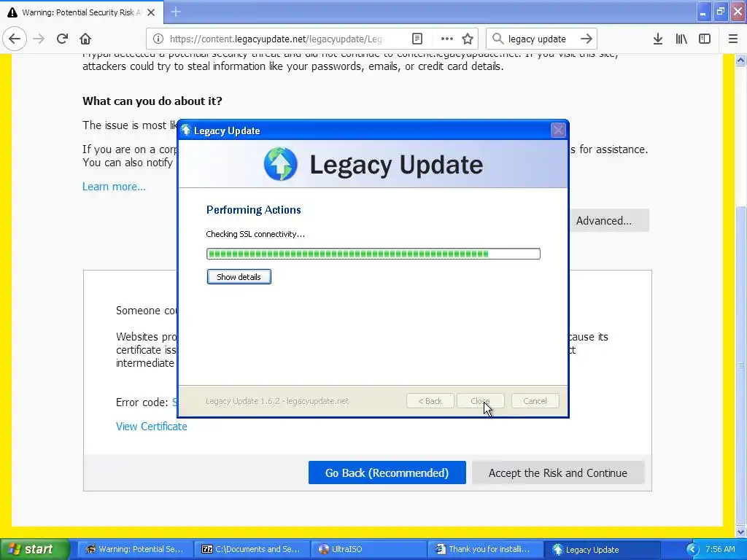The width and height of the screenshot is (747, 560).
Task: Select the Warning: Potential Security Risk tab
Action: pyautogui.click(x=82, y=12)
